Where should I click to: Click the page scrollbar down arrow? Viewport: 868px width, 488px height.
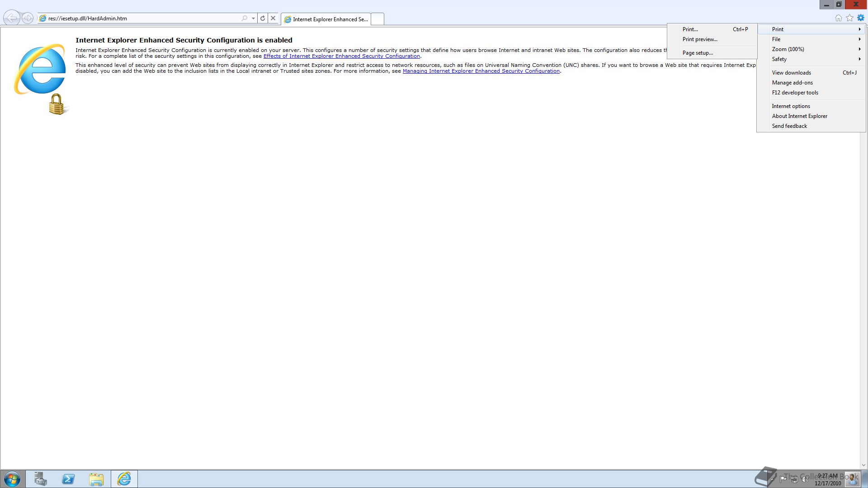[863, 465]
